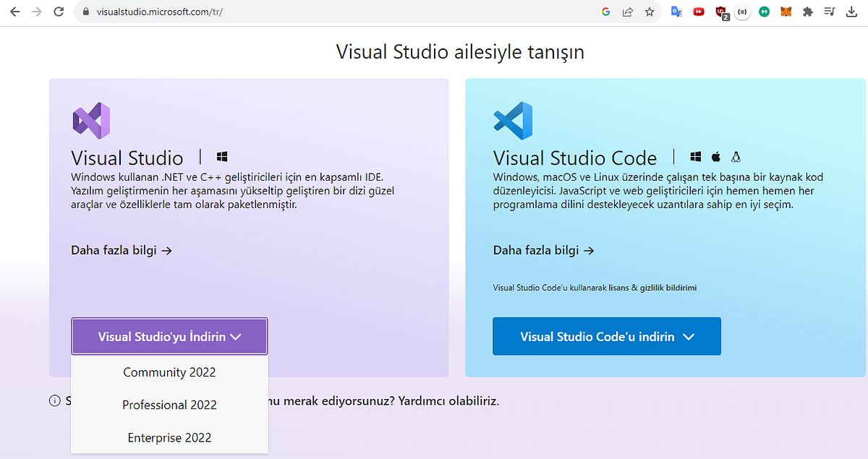Click the info circle icon near the bottom
Image resolution: width=868 pixels, height=459 pixels.
tap(56, 400)
